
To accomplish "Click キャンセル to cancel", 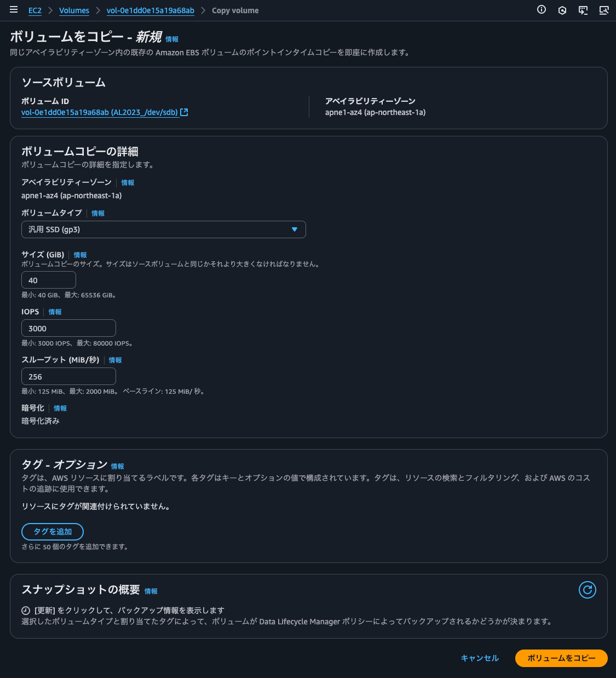I will (x=480, y=658).
